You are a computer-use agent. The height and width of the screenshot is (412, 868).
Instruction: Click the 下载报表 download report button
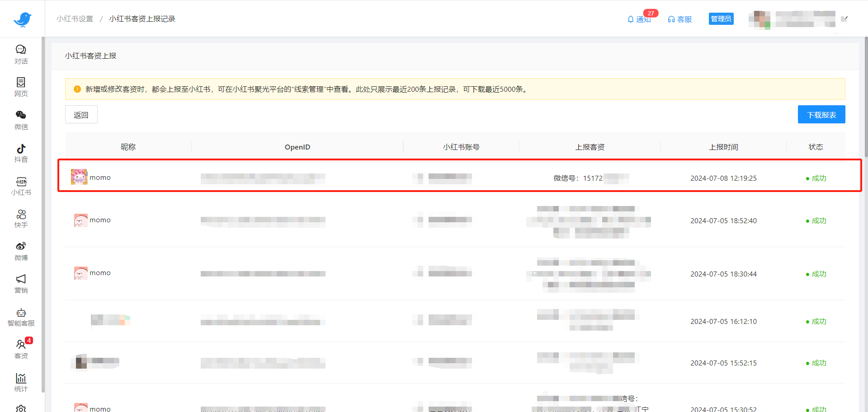pyautogui.click(x=821, y=115)
